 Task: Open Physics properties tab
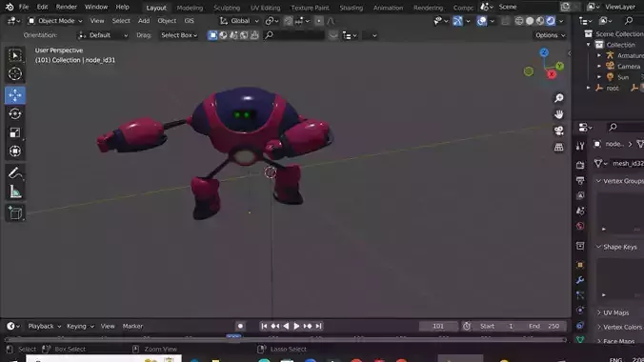tap(580, 311)
